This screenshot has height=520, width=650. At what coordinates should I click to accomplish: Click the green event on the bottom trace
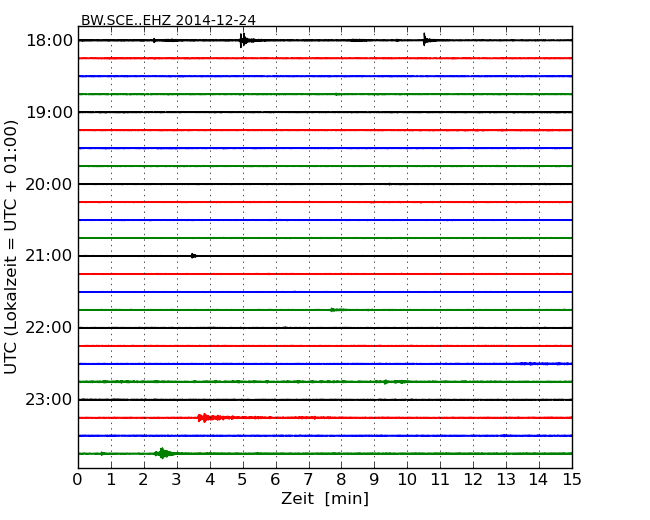tap(163, 453)
